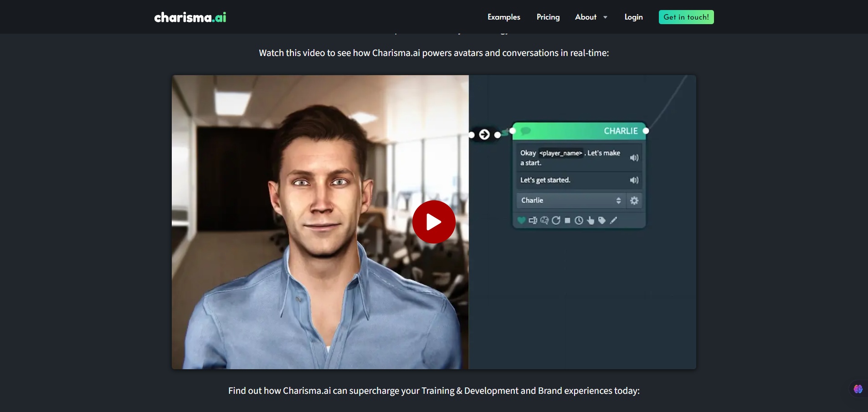The width and height of the screenshot is (868, 412).
Task: Click the <player_name> variable chip
Action: (x=561, y=153)
